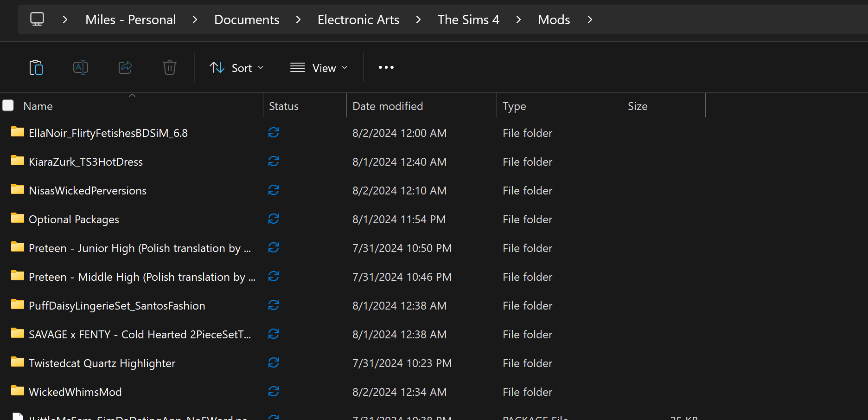The height and width of the screenshot is (420, 868).
Task: Click the date 8/1/2024 11:54 PM
Action: coord(399,220)
